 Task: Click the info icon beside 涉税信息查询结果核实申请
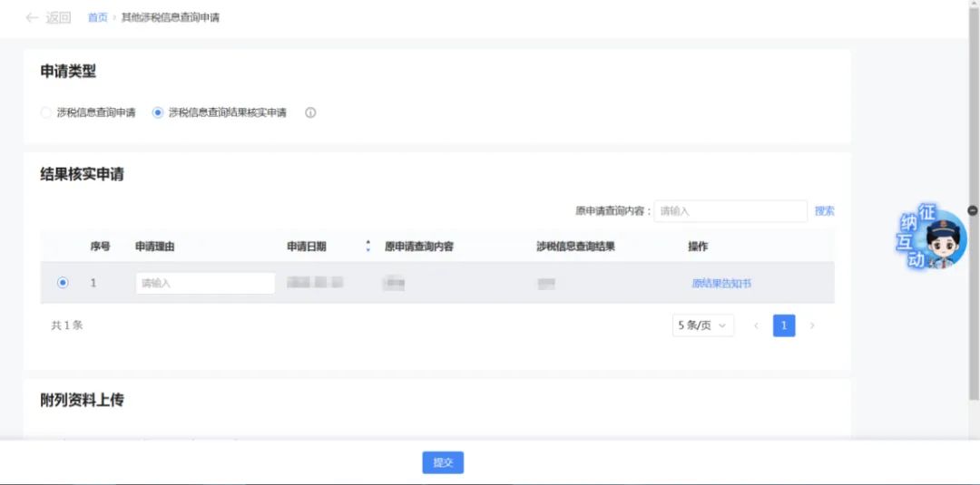pos(310,113)
